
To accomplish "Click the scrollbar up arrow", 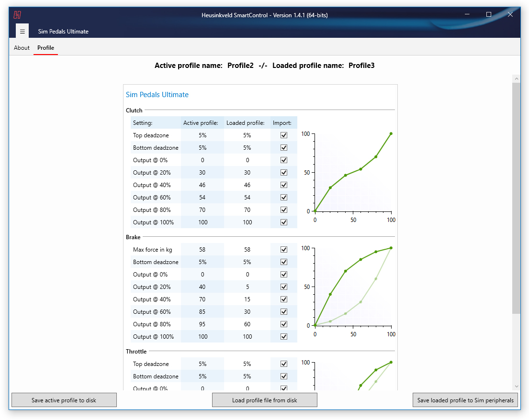I will coord(516,79).
